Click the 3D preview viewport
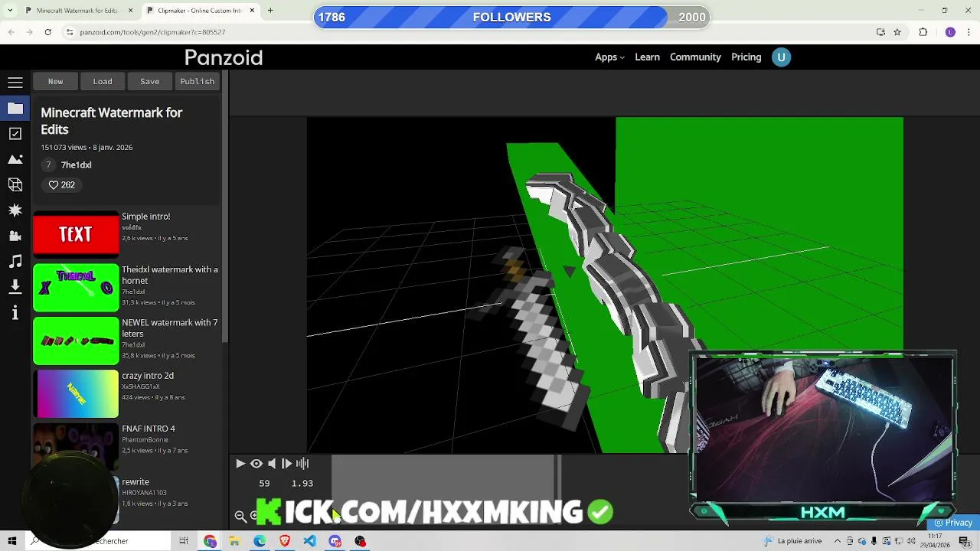Viewport: 980px width, 551px height. click(x=605, y=285)
